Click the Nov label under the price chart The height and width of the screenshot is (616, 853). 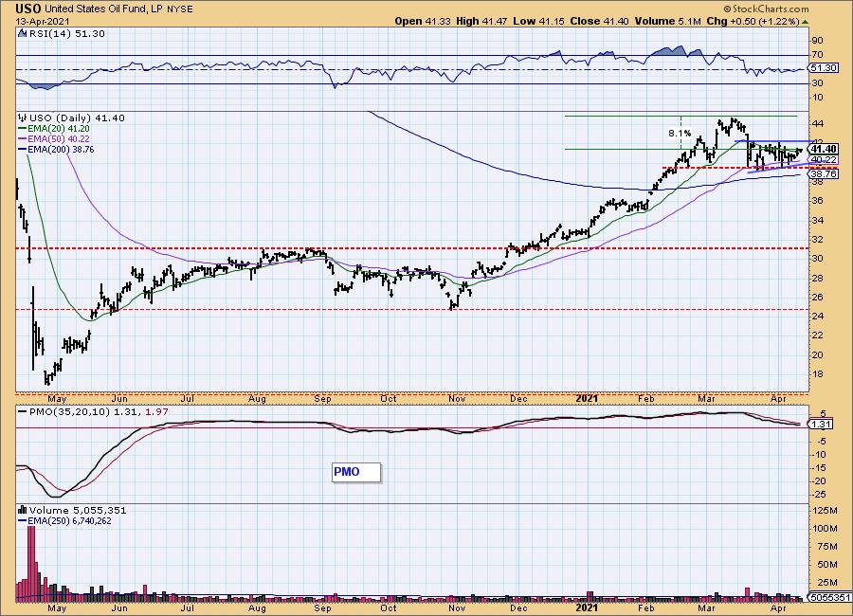(x=457, y=398)
